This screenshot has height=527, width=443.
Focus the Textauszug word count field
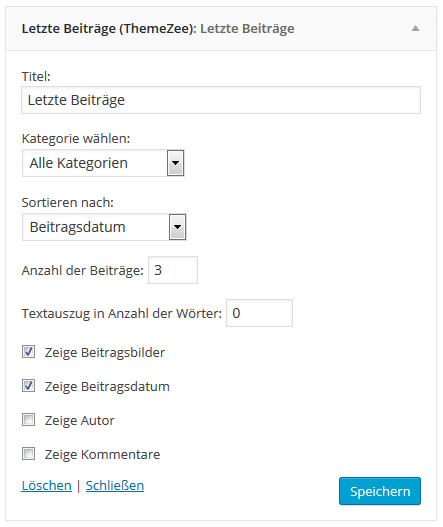coord(259,313)
